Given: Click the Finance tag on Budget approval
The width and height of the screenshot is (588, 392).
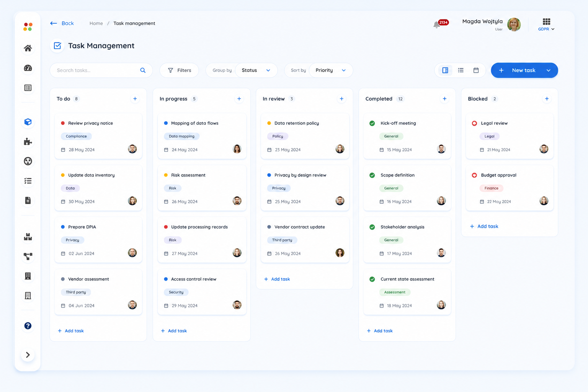Looking at the screenshot, I should [491, 188].
